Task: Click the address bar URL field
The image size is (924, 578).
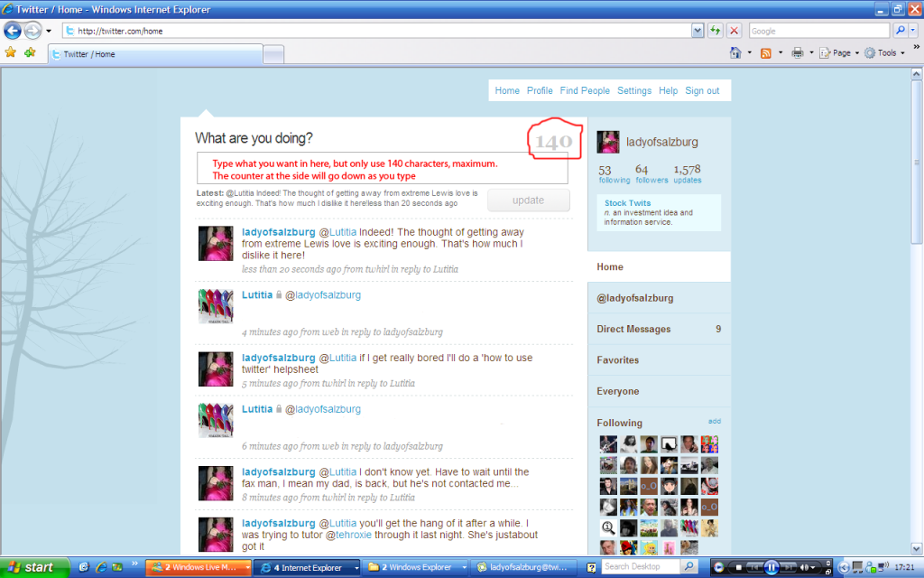Action: coord(376,31)
